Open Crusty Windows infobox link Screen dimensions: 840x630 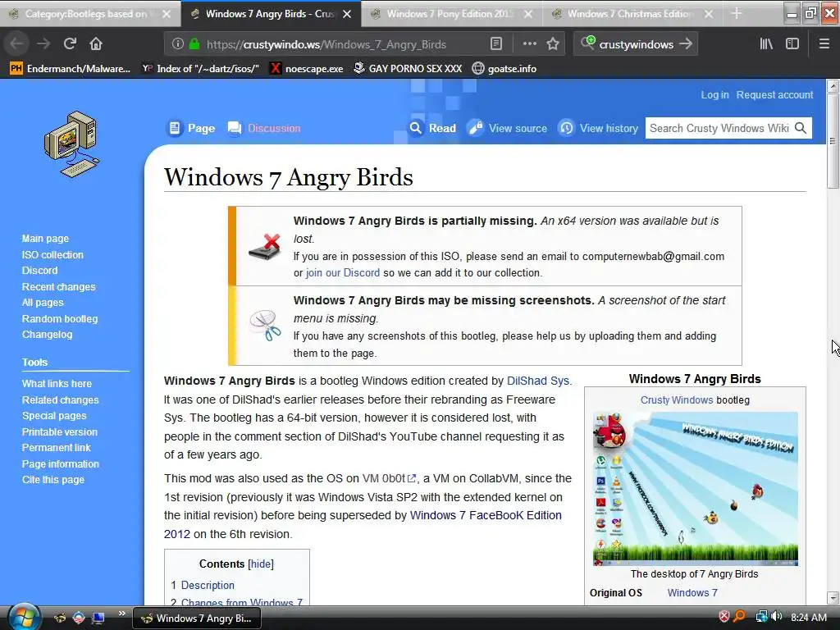pyautogui.click(x=677, y=400)
